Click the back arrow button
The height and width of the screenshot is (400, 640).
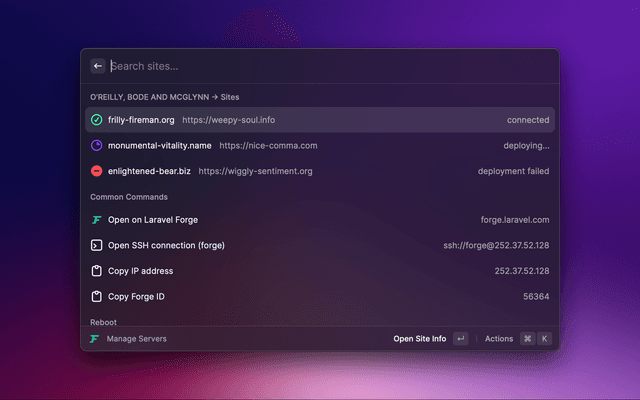[x=98, y=66]
